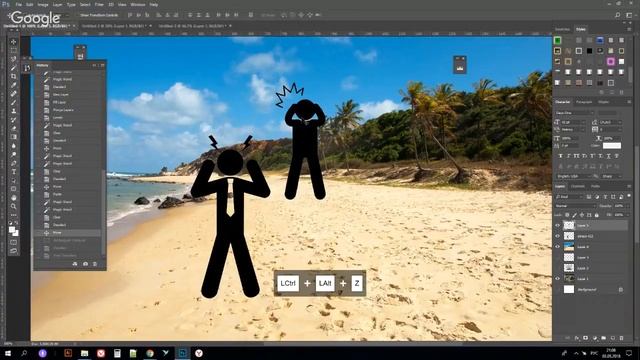Click Layer 4 beach thumbnail

(569, 247)
